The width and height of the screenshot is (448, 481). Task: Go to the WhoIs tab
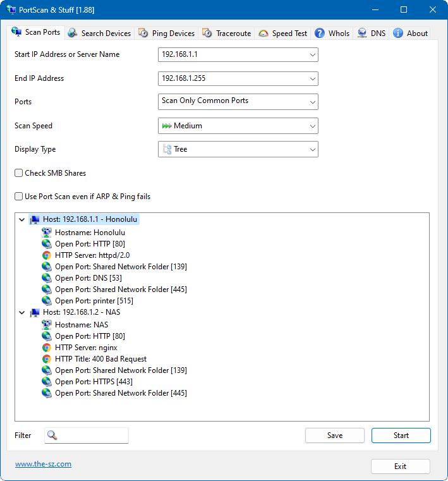[332, 33]
